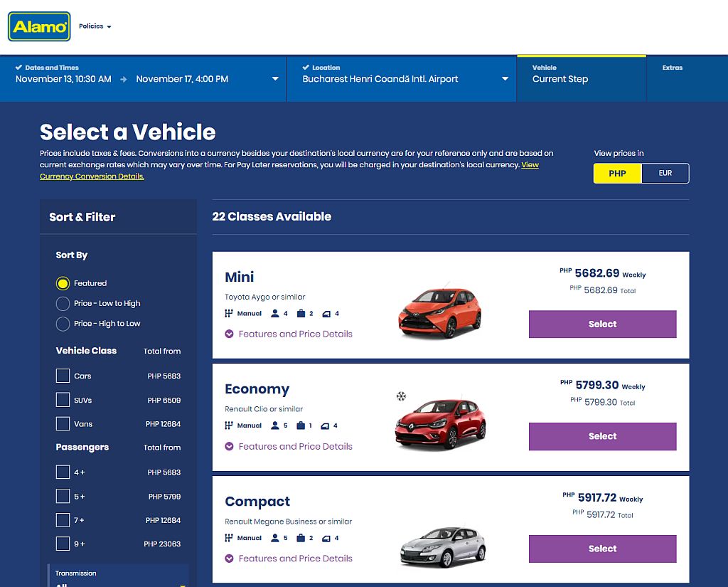728x587 pixels.
Task: Expand the Location dropdown arrow
Action: [x=505, y=78]
